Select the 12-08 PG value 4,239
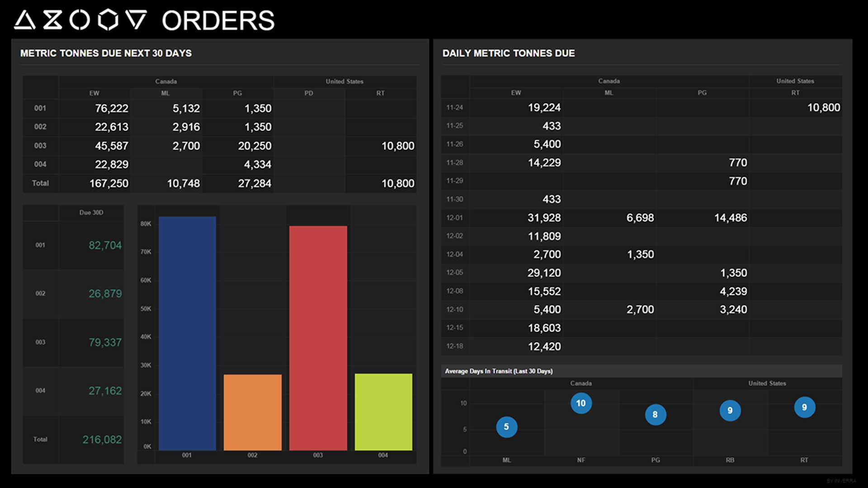868x488 pixels. [x=733, y=291]
